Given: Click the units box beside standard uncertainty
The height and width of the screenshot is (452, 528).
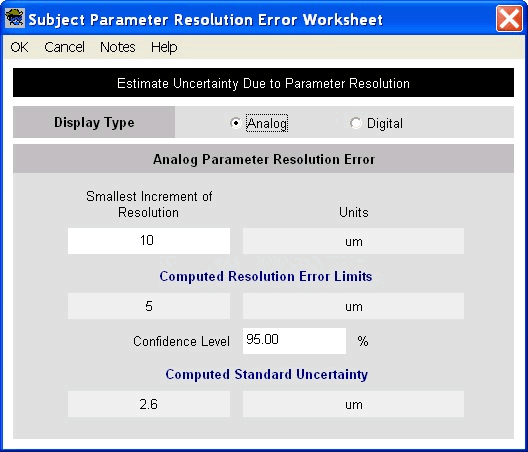Looking at the screenshot, I should click(353, 404).
